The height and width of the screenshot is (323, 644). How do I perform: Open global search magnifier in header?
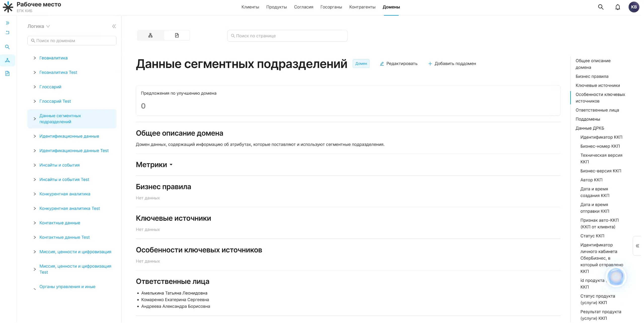tap(601, 7)
